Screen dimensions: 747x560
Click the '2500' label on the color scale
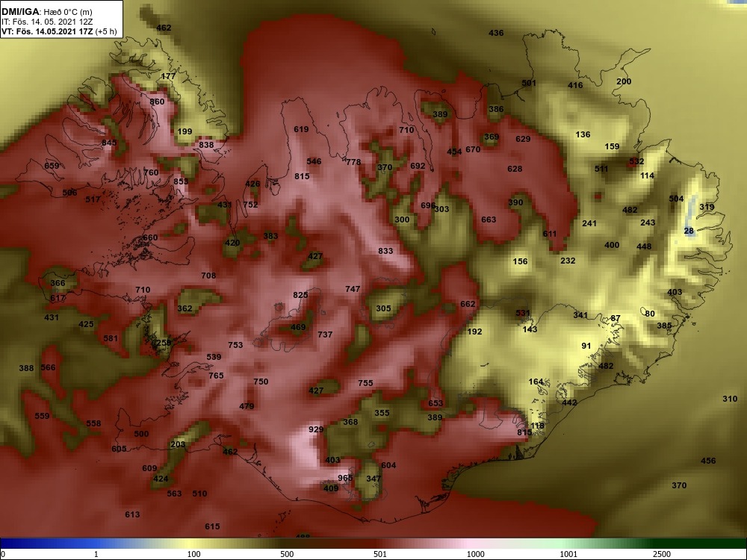tap(662, 554)
